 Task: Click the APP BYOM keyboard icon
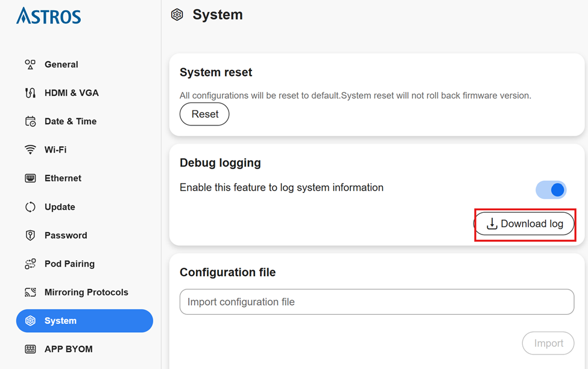(30, 349)
